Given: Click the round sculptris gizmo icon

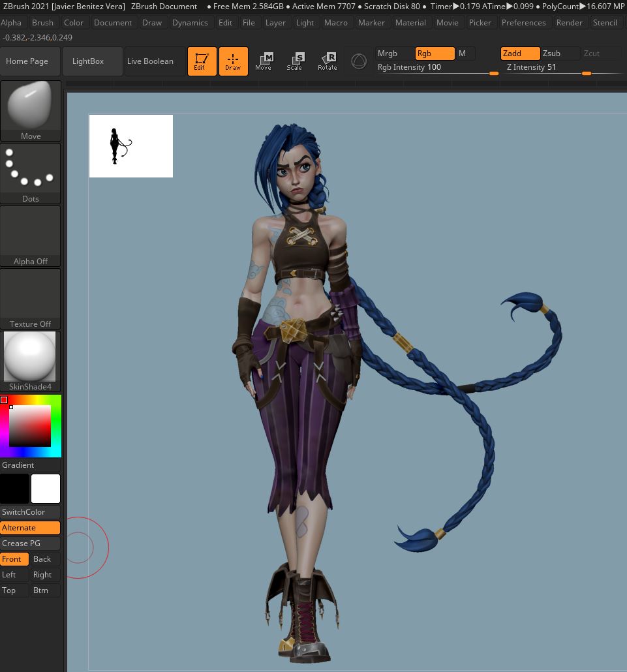Looking at the screenshot, I should pos(359,61).
